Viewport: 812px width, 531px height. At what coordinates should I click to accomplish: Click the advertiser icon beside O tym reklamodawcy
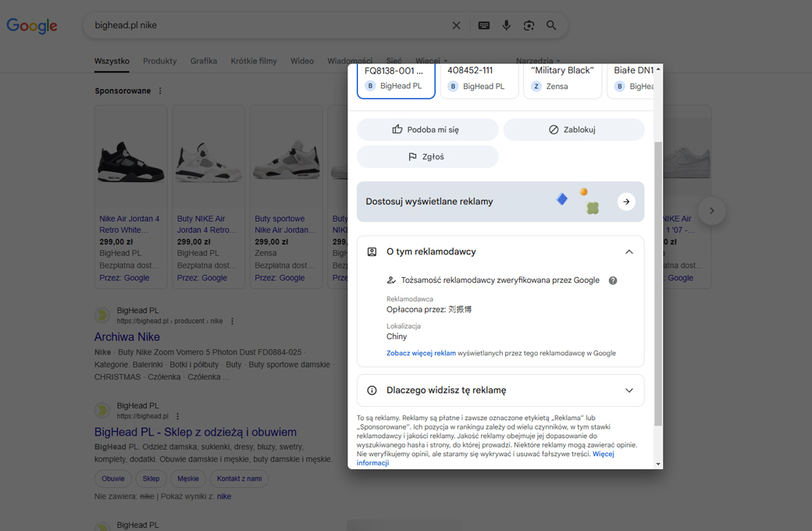[x=372, y=251]
